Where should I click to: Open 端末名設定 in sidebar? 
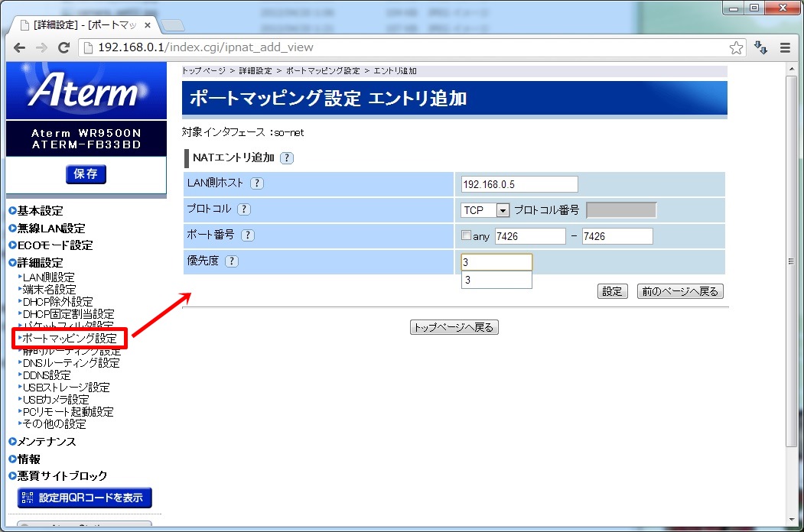[49, 290]
